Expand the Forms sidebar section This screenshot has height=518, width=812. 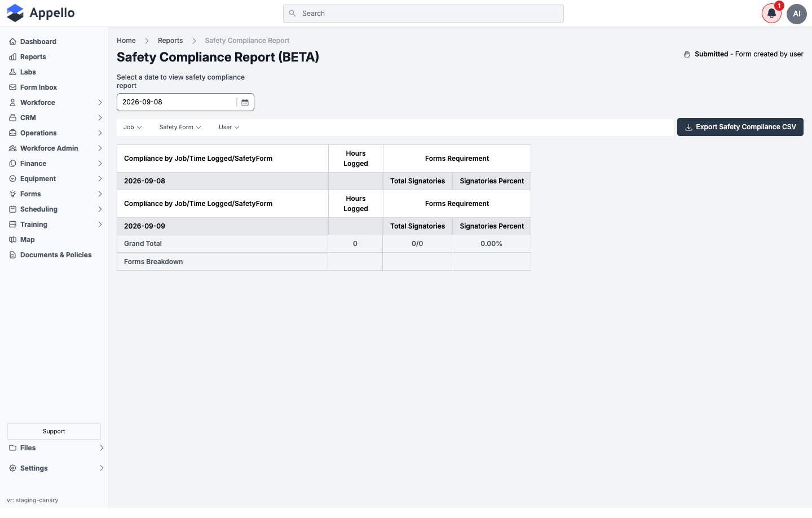pos(55,194)
